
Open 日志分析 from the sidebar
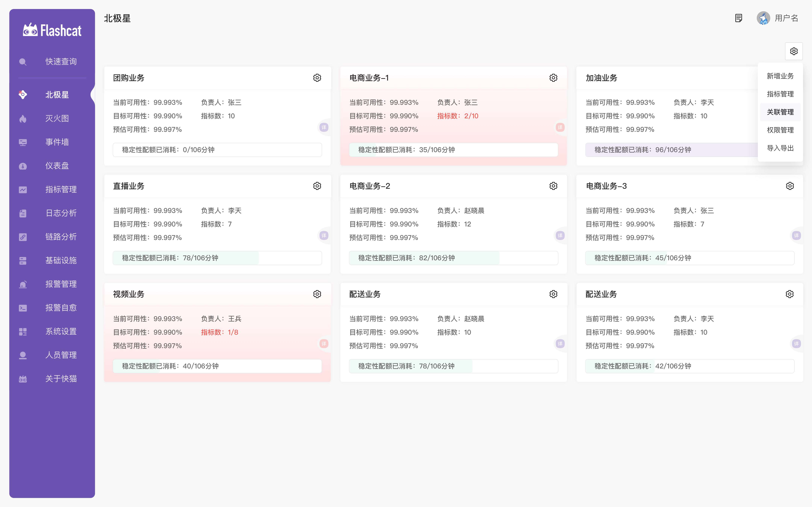click(x=61, y=213)
